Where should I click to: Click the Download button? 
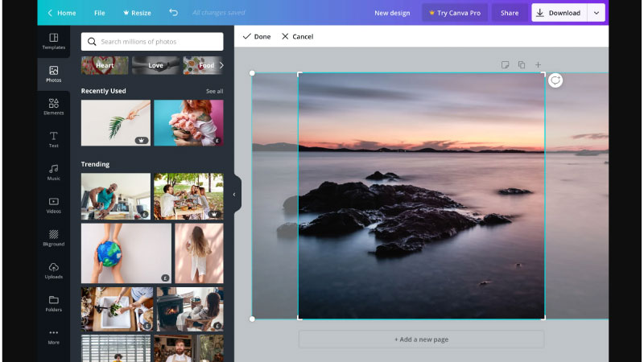click(559, 13)
